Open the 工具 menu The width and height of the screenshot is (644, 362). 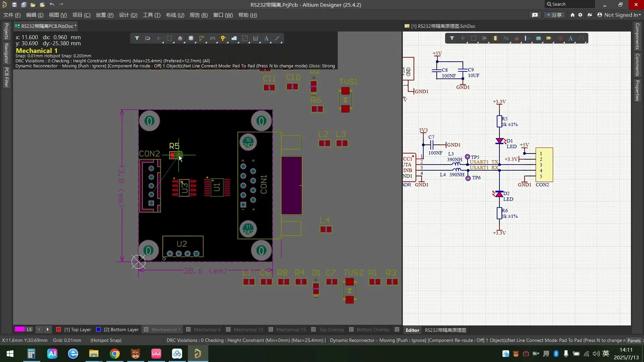coord(151,15)
